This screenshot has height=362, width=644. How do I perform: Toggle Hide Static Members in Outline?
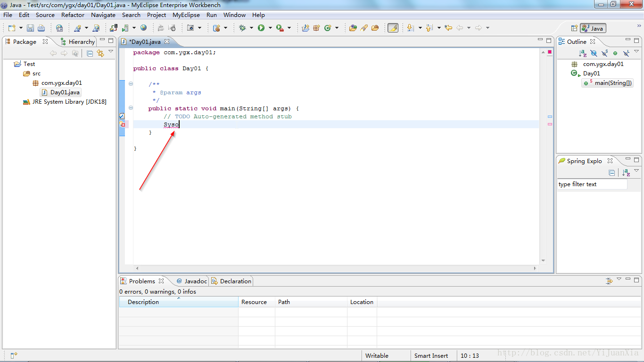[x=604, y=53]
